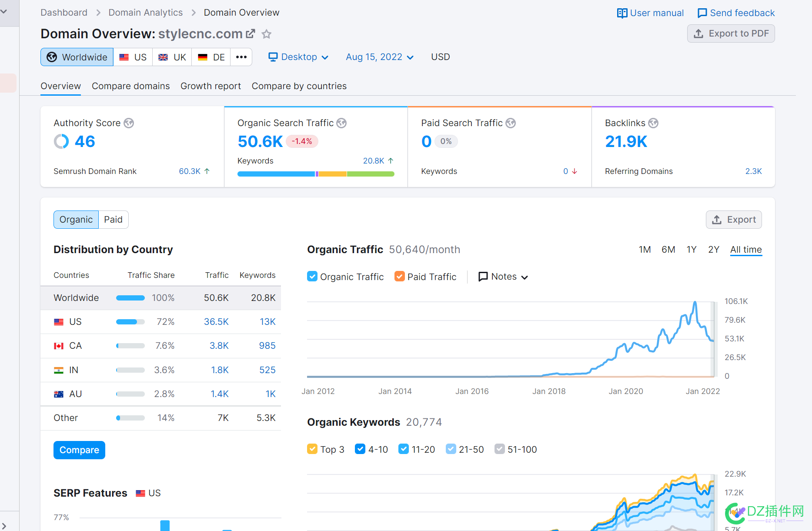The width and height of the screenshot is (812, 531).
Task: Collapse the sidebar chevron at top left
Action: 4,11
